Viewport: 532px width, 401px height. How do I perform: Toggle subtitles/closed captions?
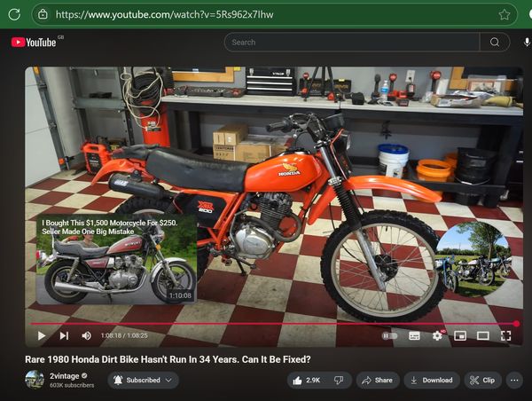414,336
